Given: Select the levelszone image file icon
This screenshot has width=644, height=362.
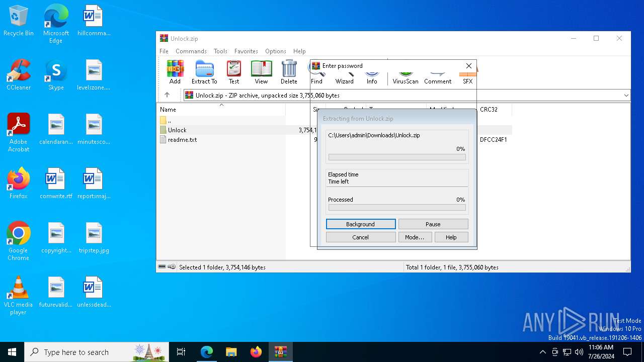Looking at the screenshot, I should click(x=94, y=75).
